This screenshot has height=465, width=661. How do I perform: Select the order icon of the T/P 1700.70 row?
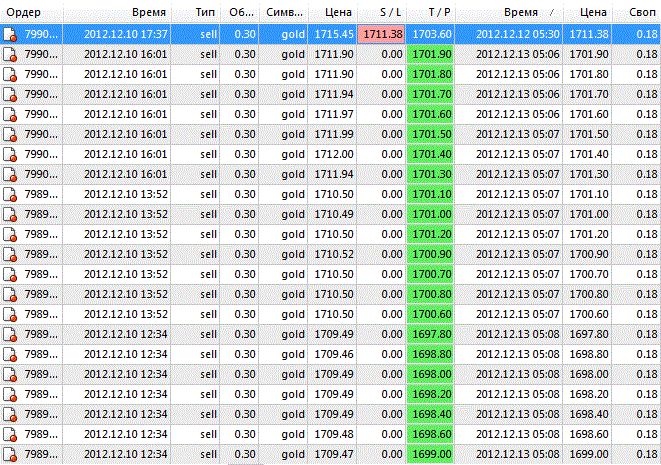10,275
